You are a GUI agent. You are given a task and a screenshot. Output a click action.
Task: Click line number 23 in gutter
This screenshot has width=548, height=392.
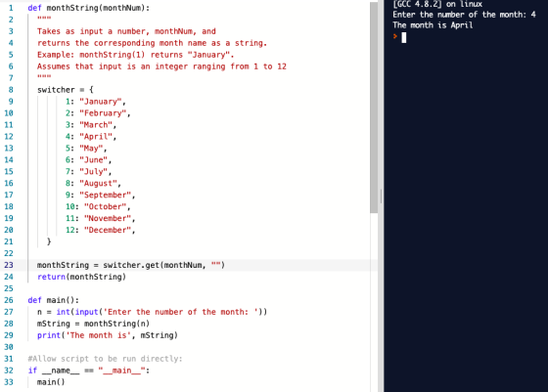[x=9, y=265]
